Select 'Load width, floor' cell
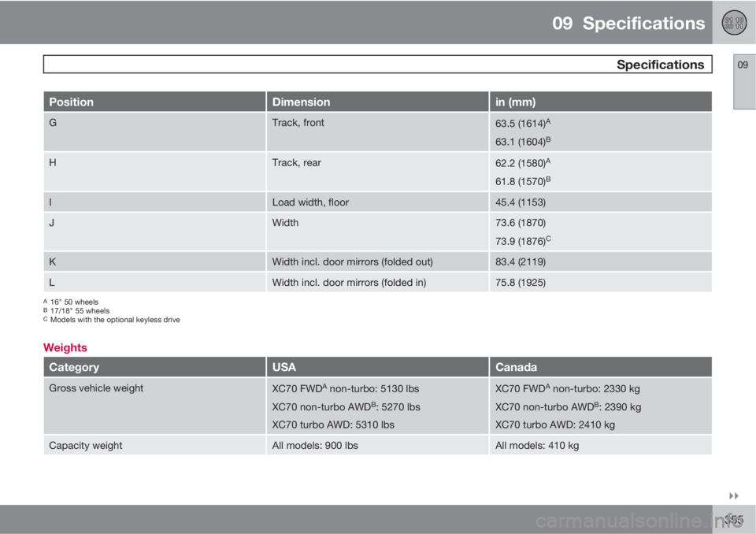The image size is (756, 534). click(x=377, y=202)
